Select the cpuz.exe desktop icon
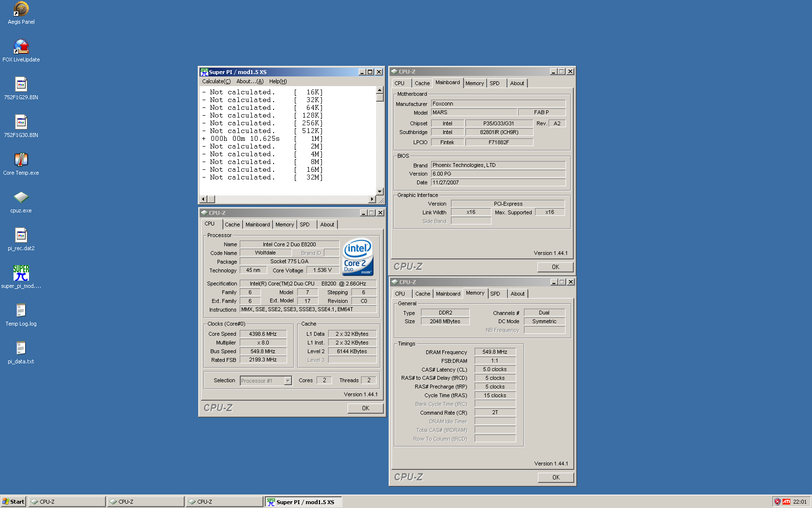The height and width of the screenshot is (508, 812). [21, 202]
